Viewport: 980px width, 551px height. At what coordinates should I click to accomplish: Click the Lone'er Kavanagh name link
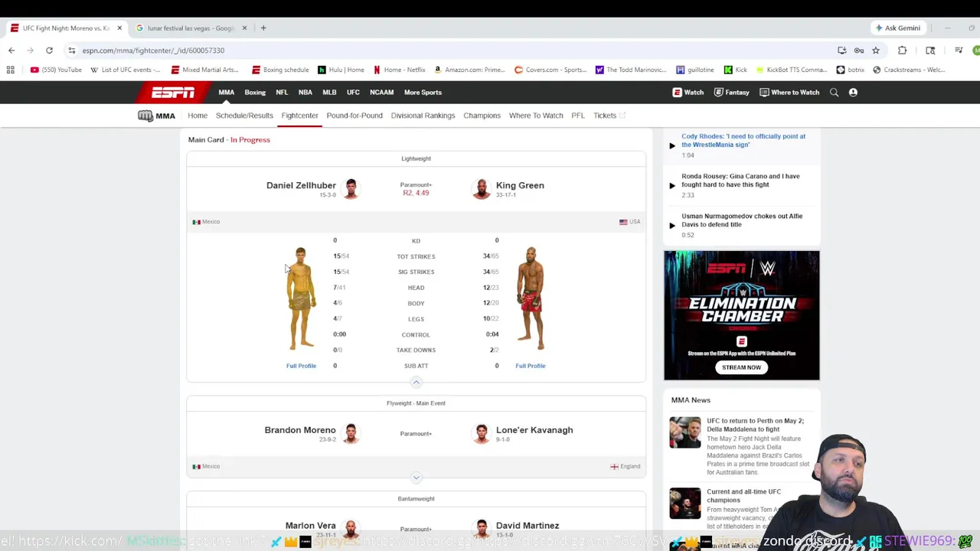(x=534, y=430)
